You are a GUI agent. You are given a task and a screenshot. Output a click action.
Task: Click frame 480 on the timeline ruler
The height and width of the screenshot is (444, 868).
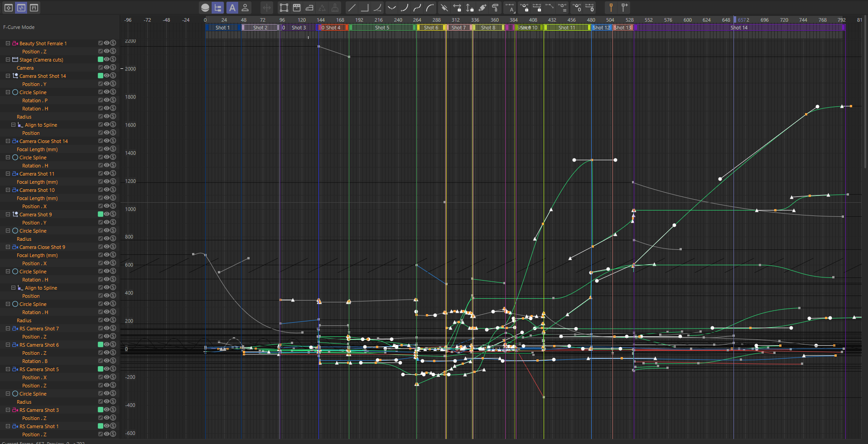(x=591, y=20)
